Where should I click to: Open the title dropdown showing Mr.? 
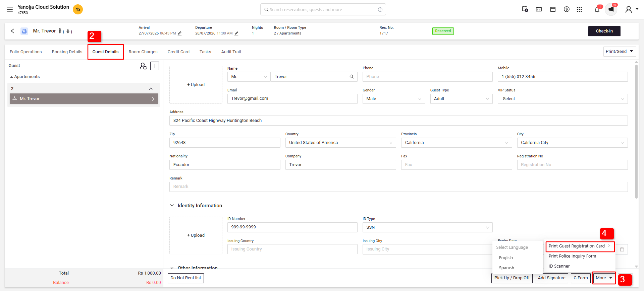[249, 77]
